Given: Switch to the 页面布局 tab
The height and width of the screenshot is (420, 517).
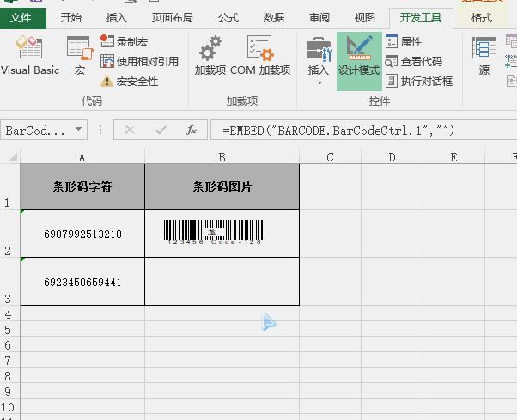Looking at the screenshot, I should click(x=172, y=18).
